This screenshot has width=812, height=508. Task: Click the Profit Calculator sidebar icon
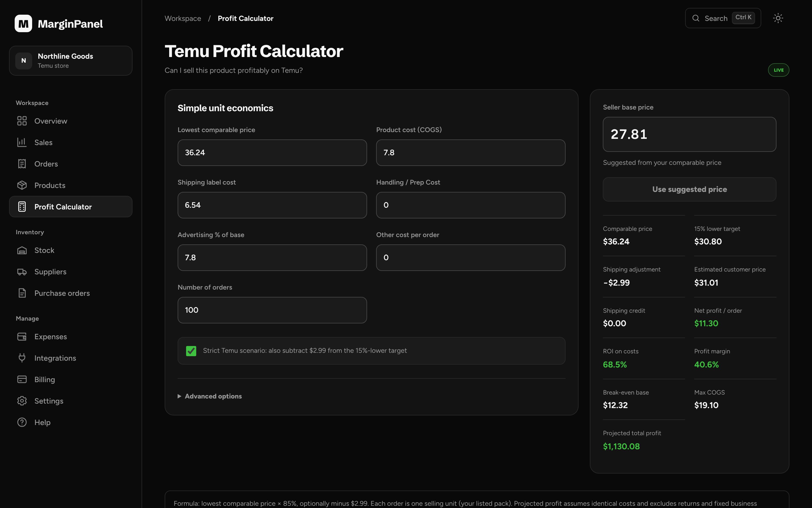22,207
